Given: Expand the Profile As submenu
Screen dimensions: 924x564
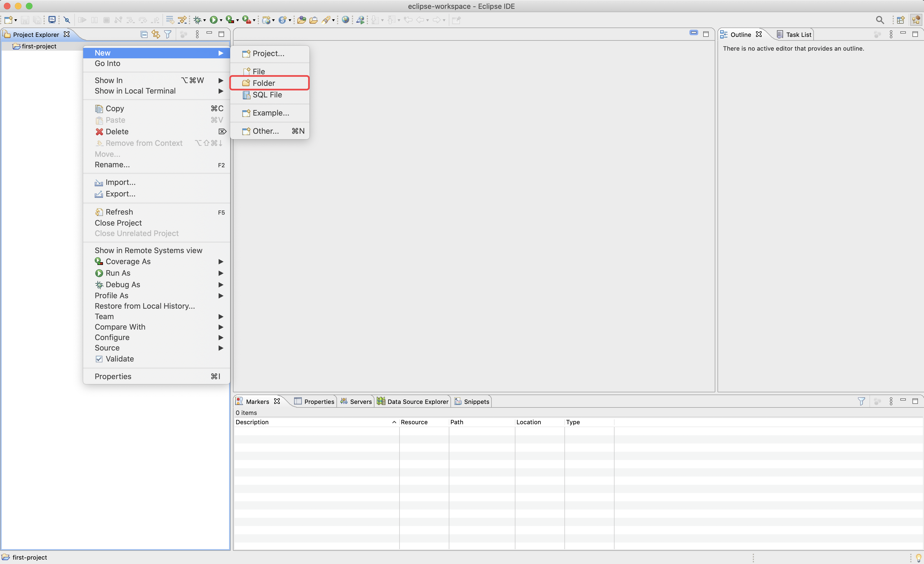Looking at the screenshot, I should [156, 295].
